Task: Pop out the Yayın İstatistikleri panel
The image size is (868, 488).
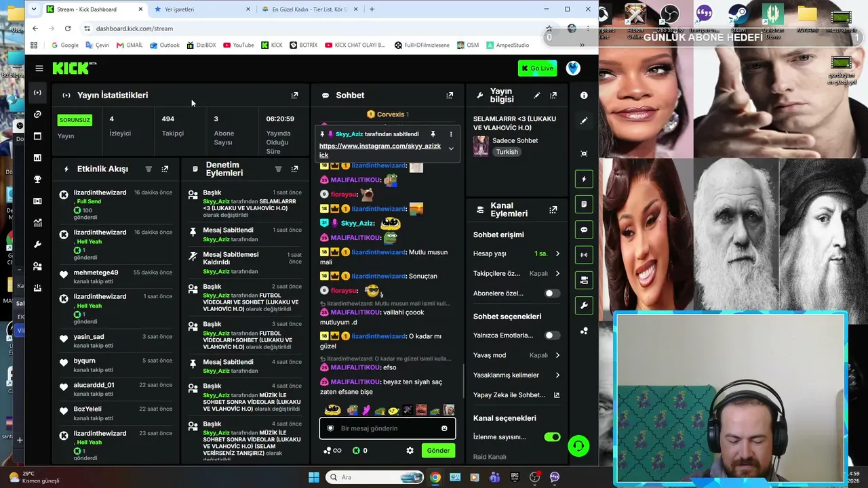Action: coord(294,96)
